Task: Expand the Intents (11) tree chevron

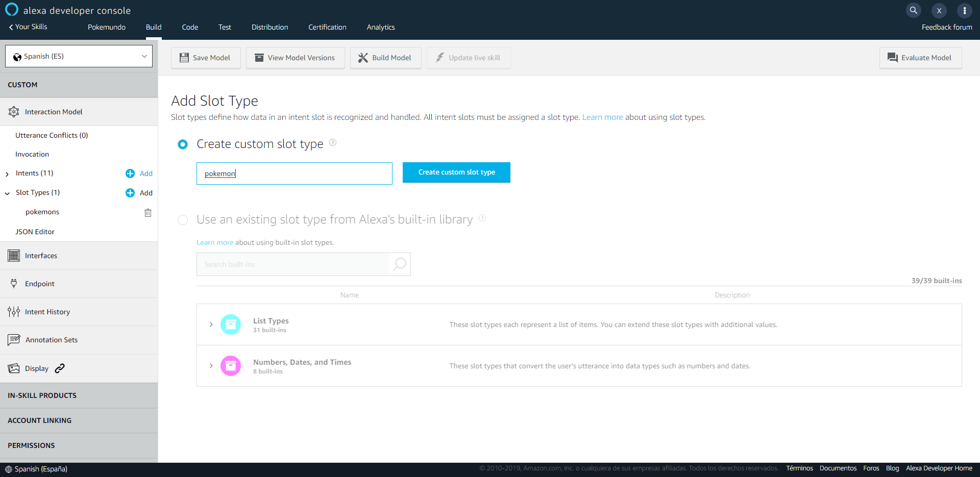Action: click(7, 174)
